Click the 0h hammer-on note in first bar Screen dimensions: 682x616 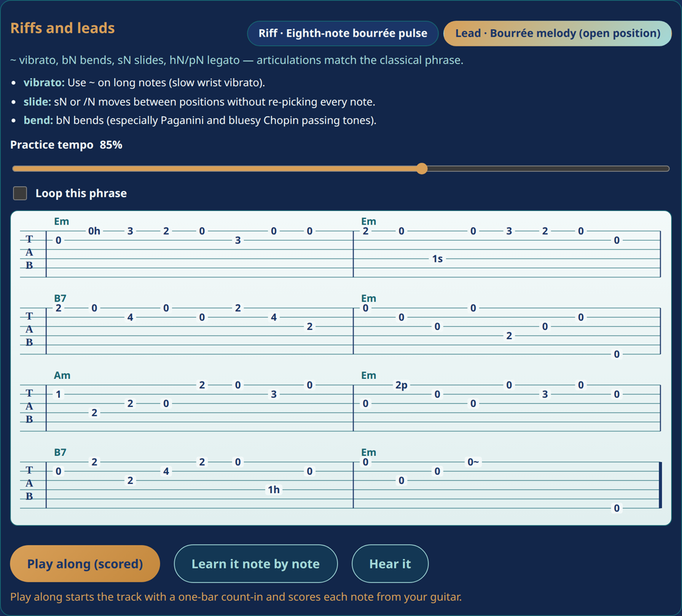coord(94,231)
